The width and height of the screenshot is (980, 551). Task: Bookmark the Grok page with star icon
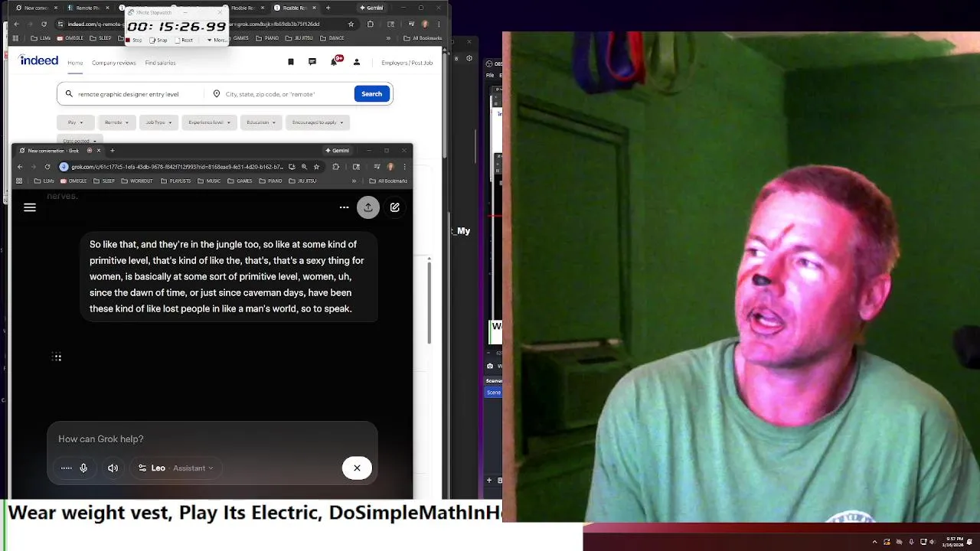(316, 167)
